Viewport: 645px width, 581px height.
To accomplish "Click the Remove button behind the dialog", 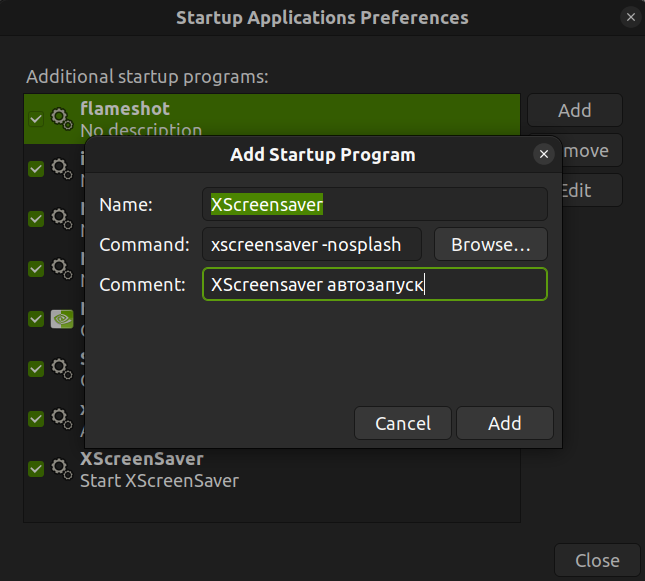I will 592,151.
